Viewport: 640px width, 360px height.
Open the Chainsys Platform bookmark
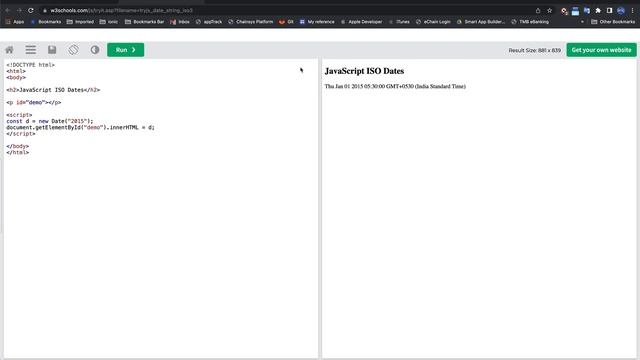click(x=251, y=22)
